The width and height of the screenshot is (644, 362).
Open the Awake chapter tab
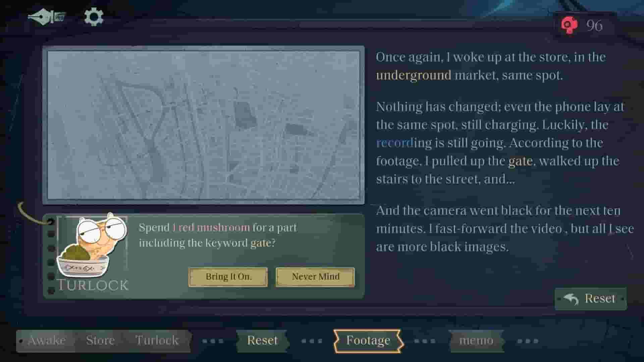47,340
